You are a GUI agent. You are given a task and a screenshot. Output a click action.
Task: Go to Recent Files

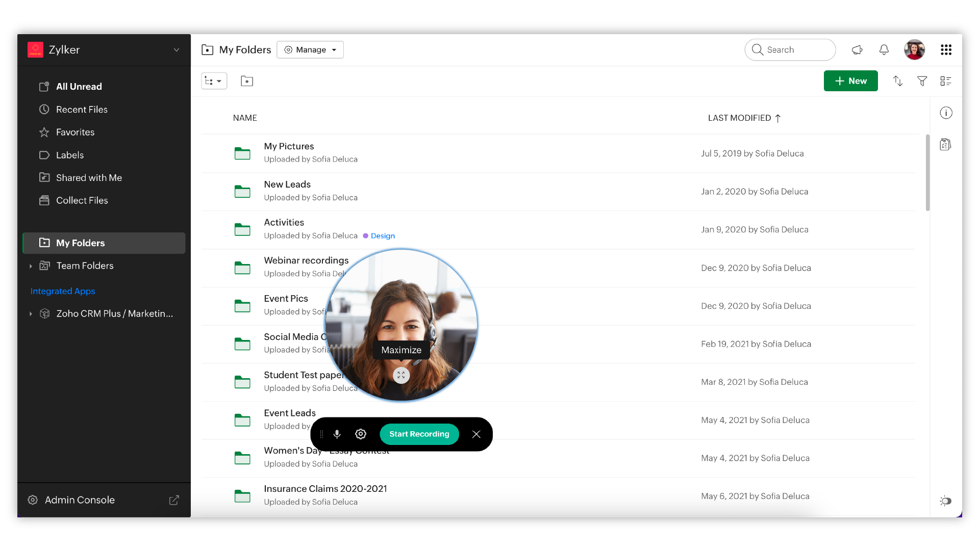click(x=82, y=110)
